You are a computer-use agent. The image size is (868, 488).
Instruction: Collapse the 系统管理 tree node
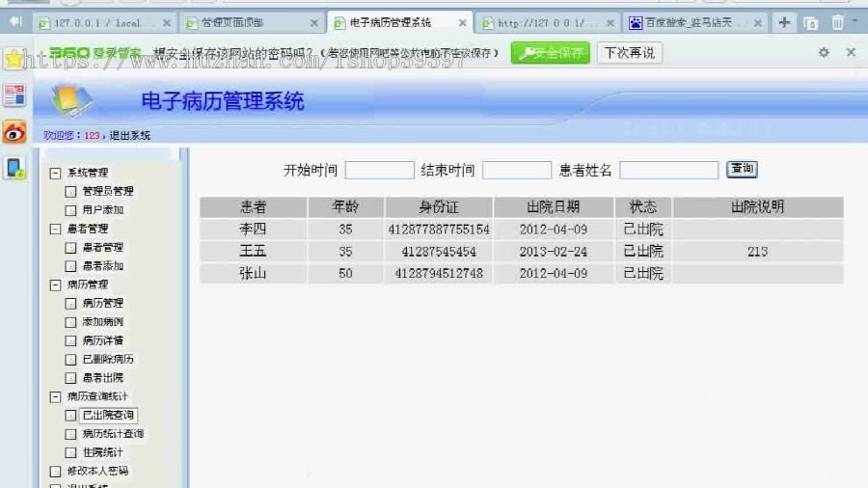click(x=55, y=174)
